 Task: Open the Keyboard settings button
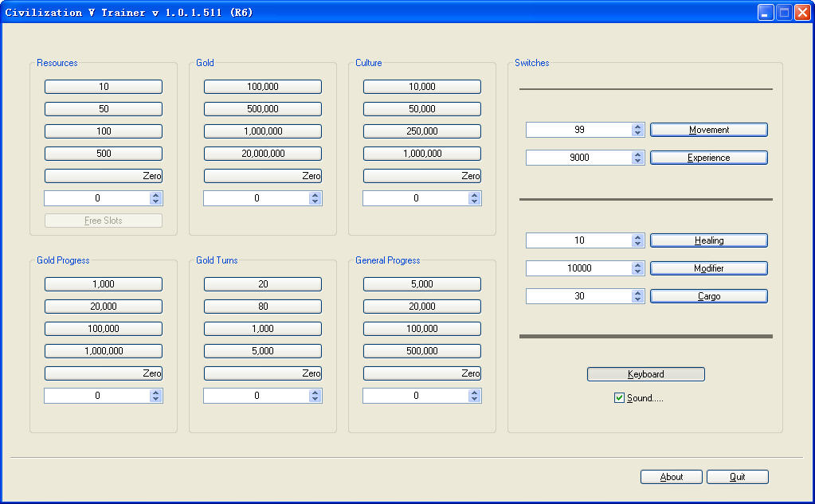(646, 374)
